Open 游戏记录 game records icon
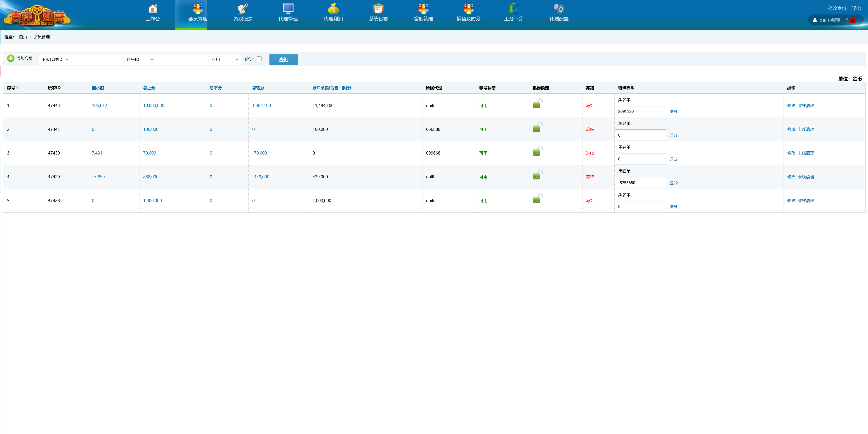The image size is (868, 434). coord(243,8)
